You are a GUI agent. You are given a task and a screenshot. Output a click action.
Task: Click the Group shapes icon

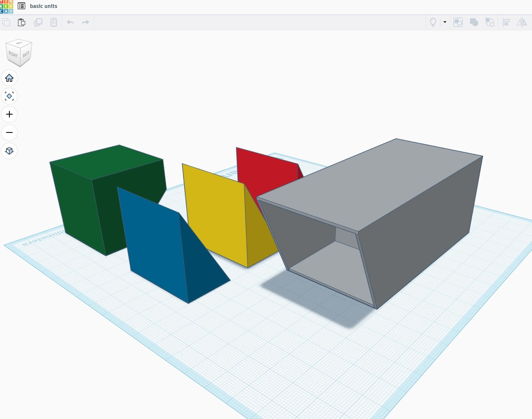(474, 22)
